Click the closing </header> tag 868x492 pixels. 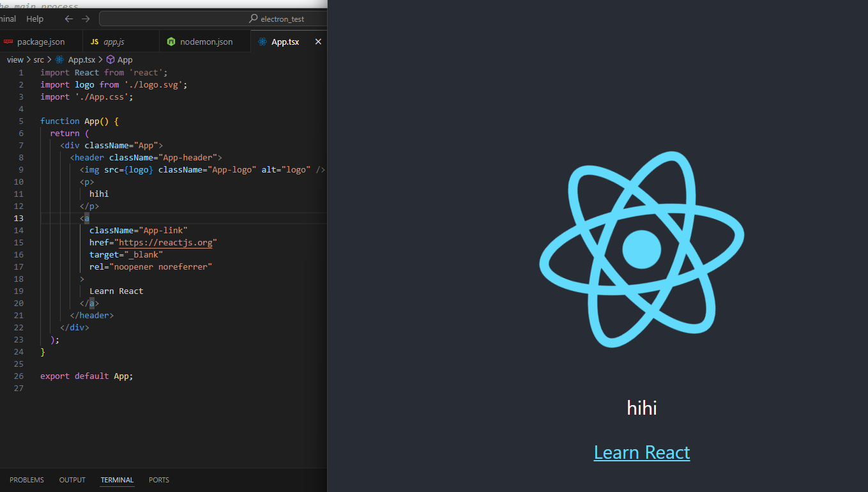click(x=92, y=316)
